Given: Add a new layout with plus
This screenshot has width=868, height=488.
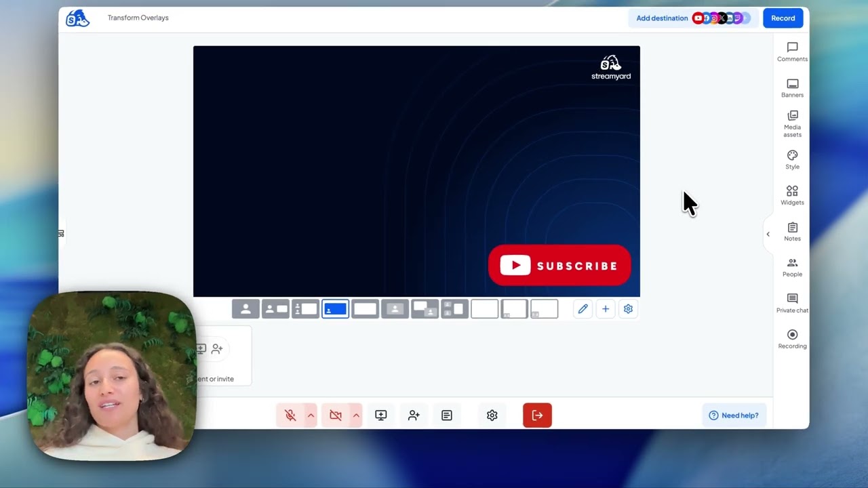Looking at the screenshot, I should click(x=606, y=309).
